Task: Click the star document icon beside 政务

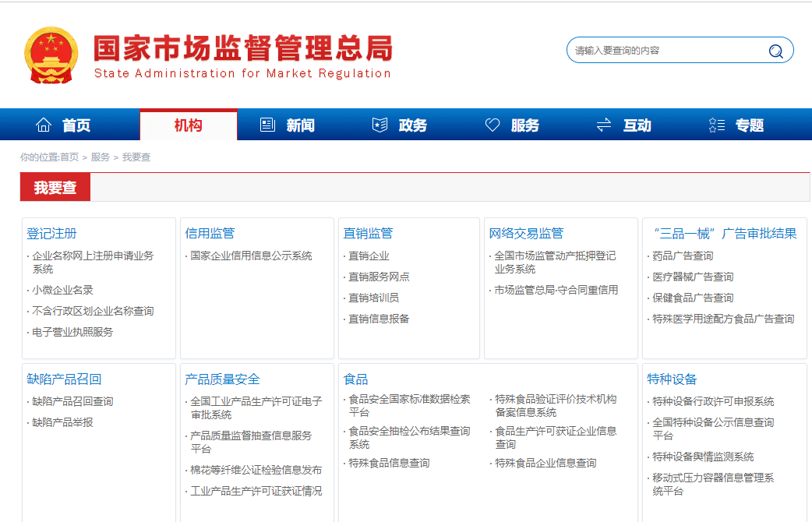Action: pos(380,125)
